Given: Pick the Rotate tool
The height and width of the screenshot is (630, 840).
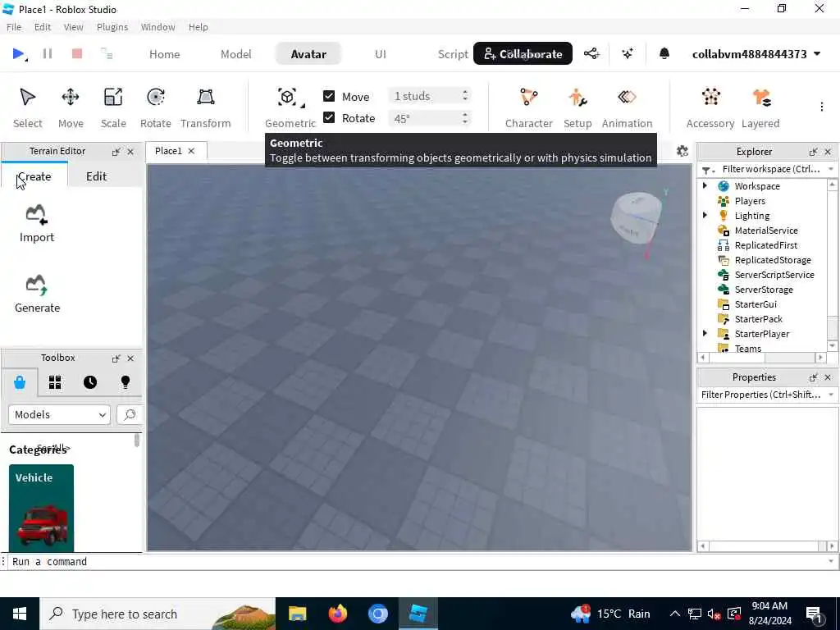Looking at the screenshot, I should tap(155, 107).
